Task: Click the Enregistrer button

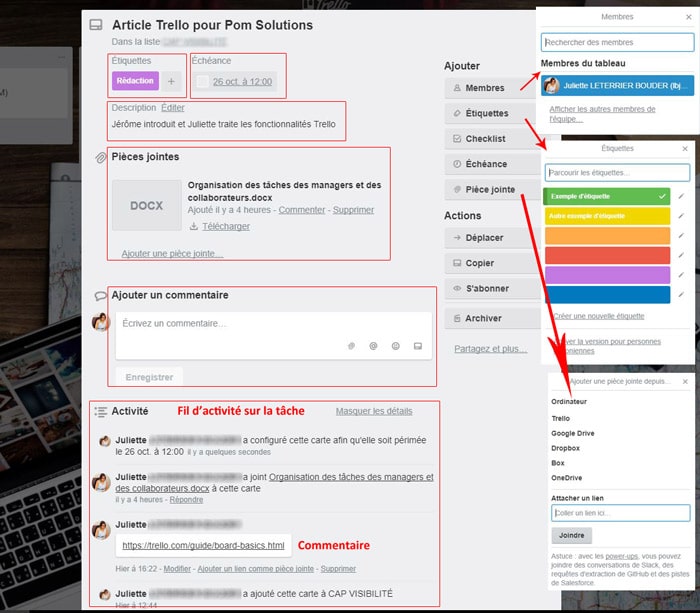Action: 149,377
